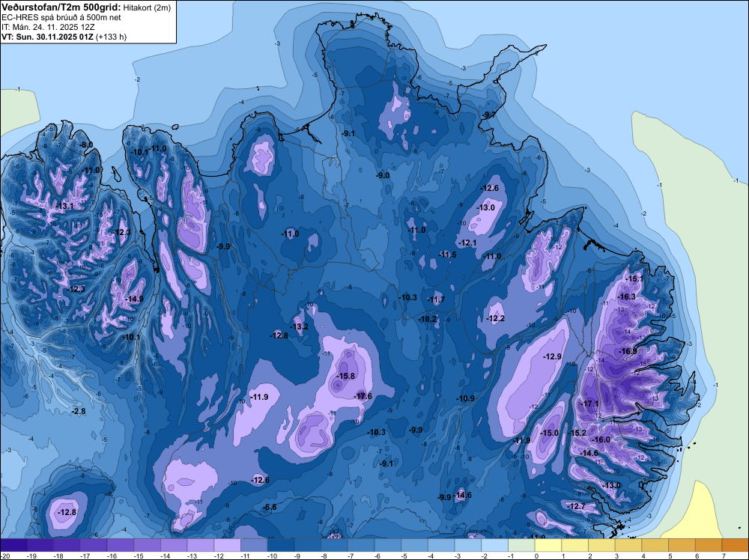Click the -12.1 temperature reading
Viewport: 749px width, 560px height.
467,243
